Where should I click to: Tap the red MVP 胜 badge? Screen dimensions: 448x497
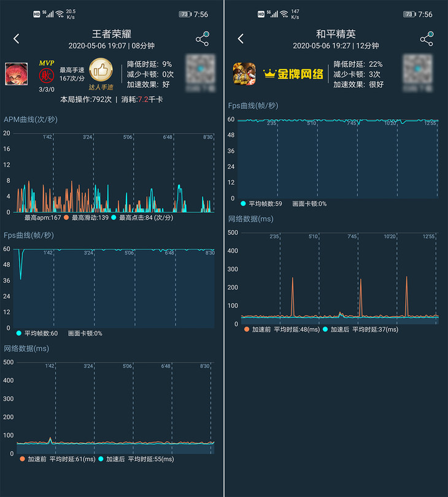[46, 75]
